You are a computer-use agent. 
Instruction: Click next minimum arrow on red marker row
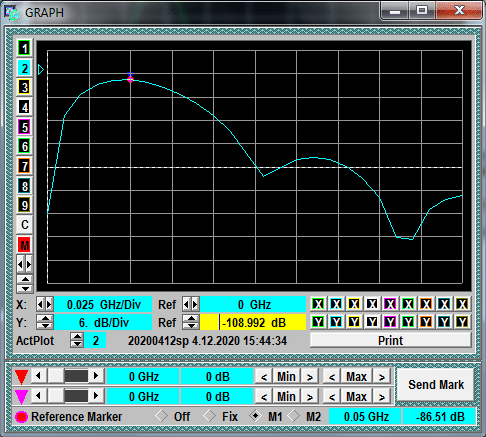(310, 377)
